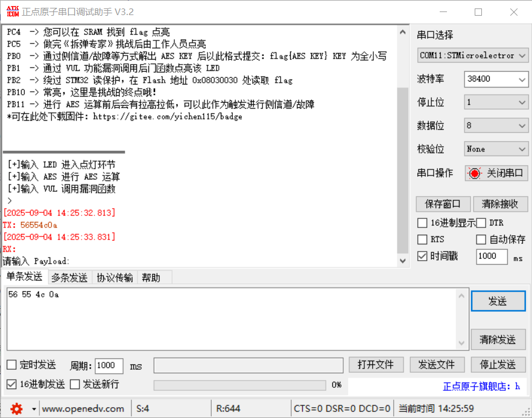
Task: Maximize the serial assistant window
Action: click(478, 12)
